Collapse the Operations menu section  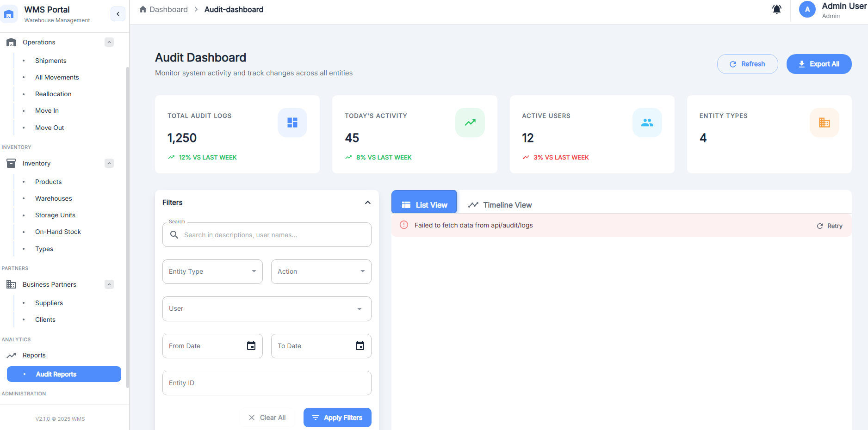coord(109,42)
